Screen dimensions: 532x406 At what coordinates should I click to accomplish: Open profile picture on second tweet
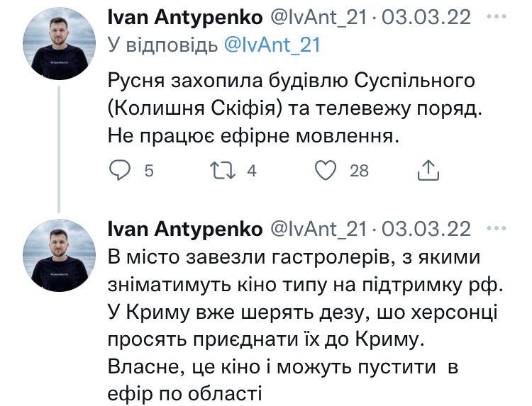tap(60, 257)
